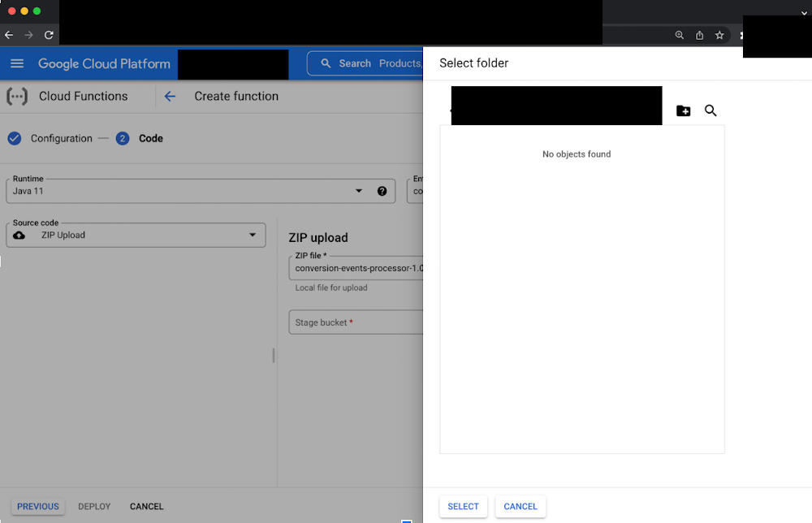The width and height of the screenshot is (812, 523).
Task: Click the ZIP file input field
Action: click(356, 268)
